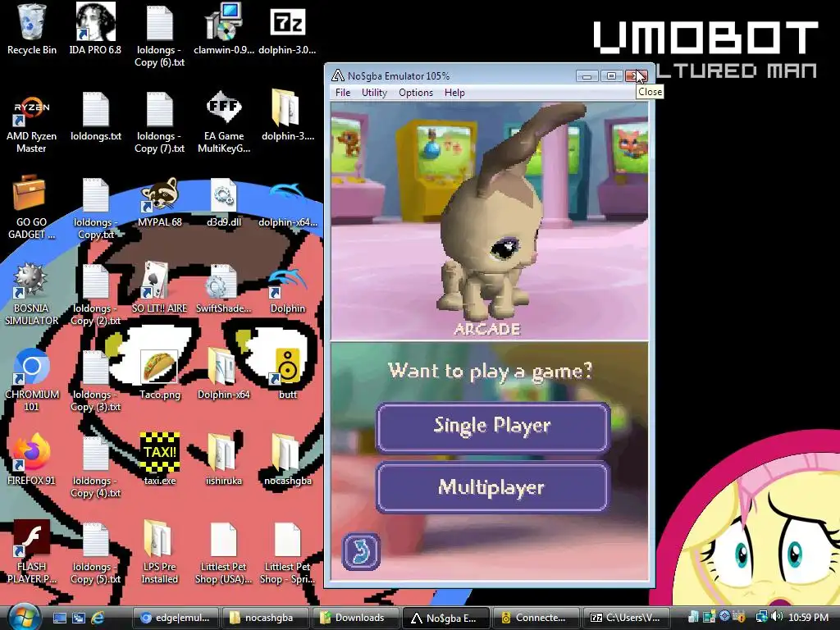Viewport: 840px width, 630px height.
Task: Select Littlest Pet Shop (USA) file
Action: click(x=224, y=554)
